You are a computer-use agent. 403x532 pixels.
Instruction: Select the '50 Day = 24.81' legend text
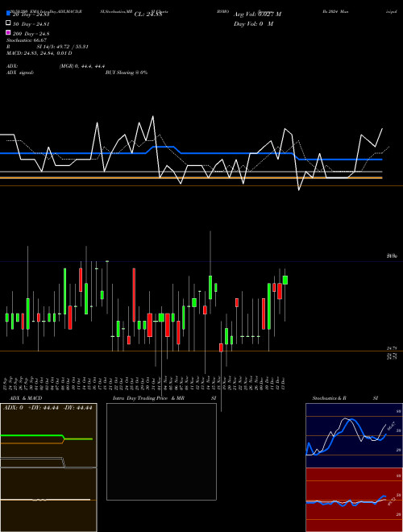click(31, 24)
